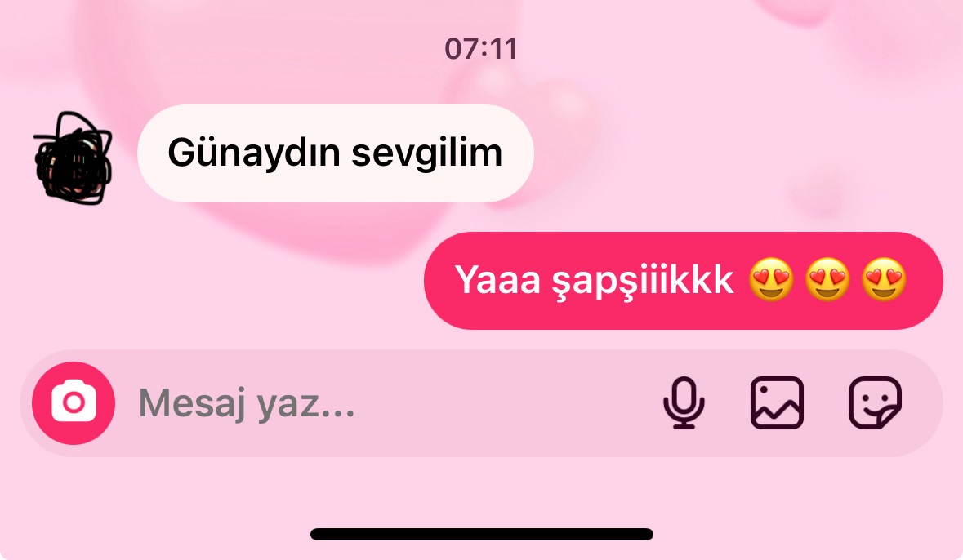The height and width of the screenshot is (560, 963).
Task: Focus the 'Mesaj yaz...' text field
Action: [393, 403]
